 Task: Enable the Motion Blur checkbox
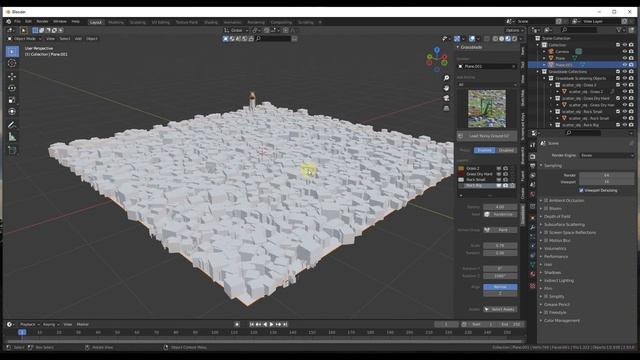pos(546,240)
